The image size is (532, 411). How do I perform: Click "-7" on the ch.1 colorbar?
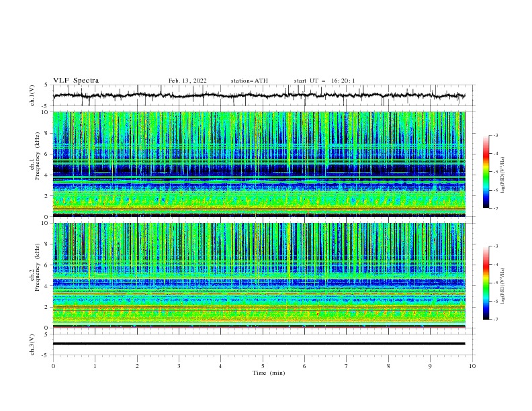(495, 208)
